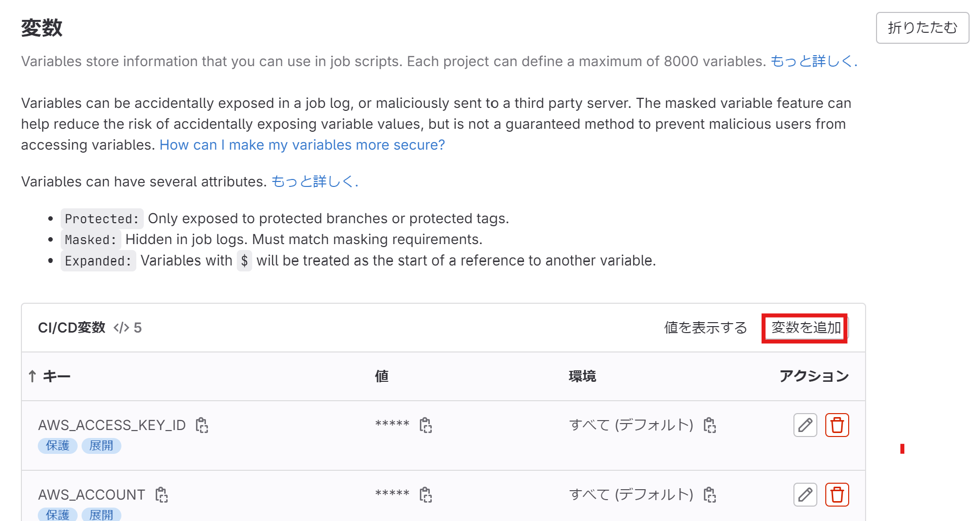Edit the AWS_ACCESS_KEY_ID variable
The width and height of the screenshot is (980, 521).
805,425
